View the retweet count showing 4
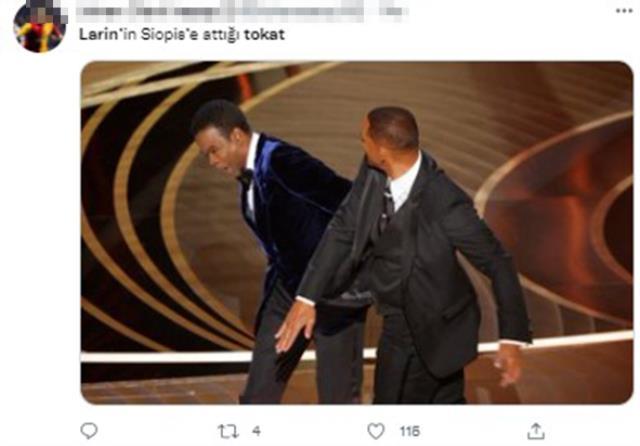The height and width of the screenshot is (446, 640). 256,431
